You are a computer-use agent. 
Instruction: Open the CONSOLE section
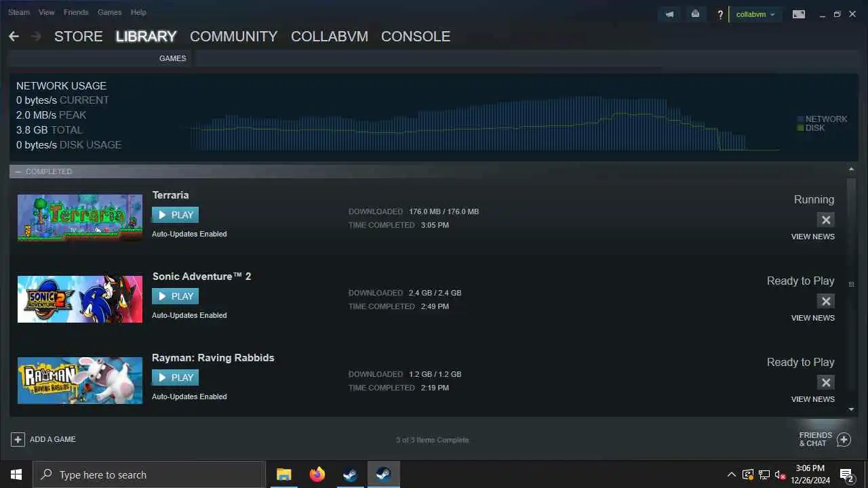click(x=416, y=37)
